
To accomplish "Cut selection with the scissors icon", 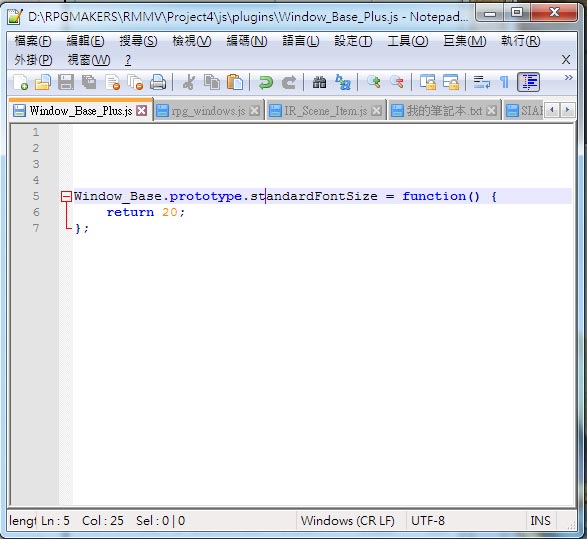I will (189, 82).
